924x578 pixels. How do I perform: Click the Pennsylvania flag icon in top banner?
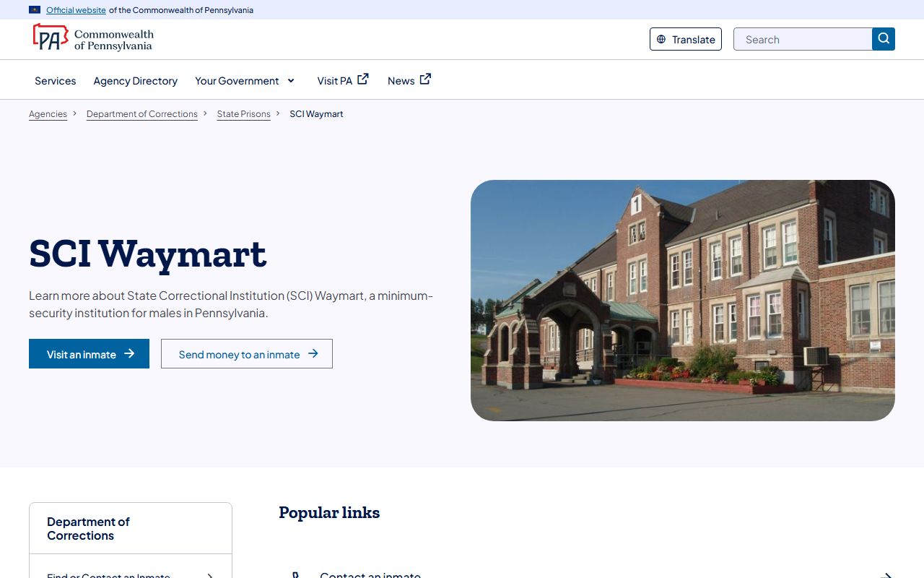35,10
